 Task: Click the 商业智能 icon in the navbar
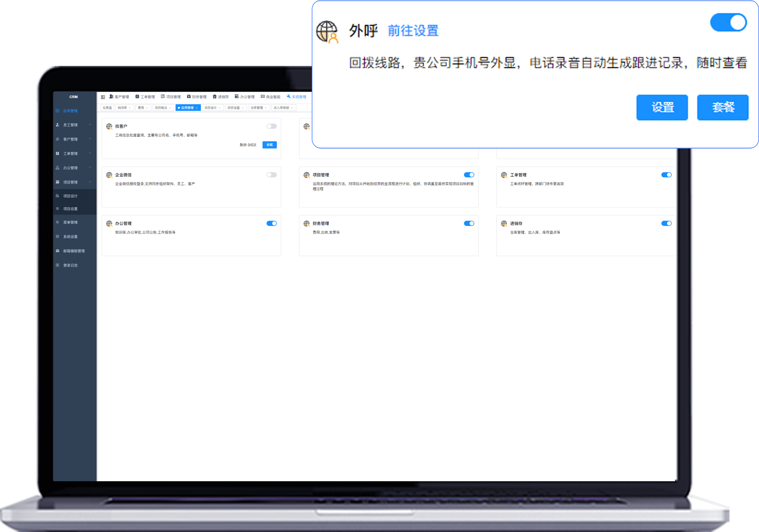tap(263, 97)
